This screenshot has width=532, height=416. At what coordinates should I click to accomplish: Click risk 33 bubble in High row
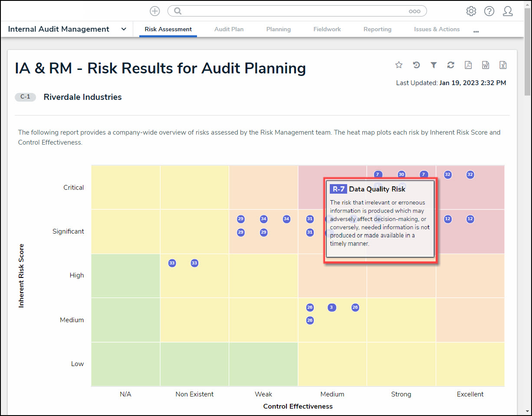tap(172, 263)
